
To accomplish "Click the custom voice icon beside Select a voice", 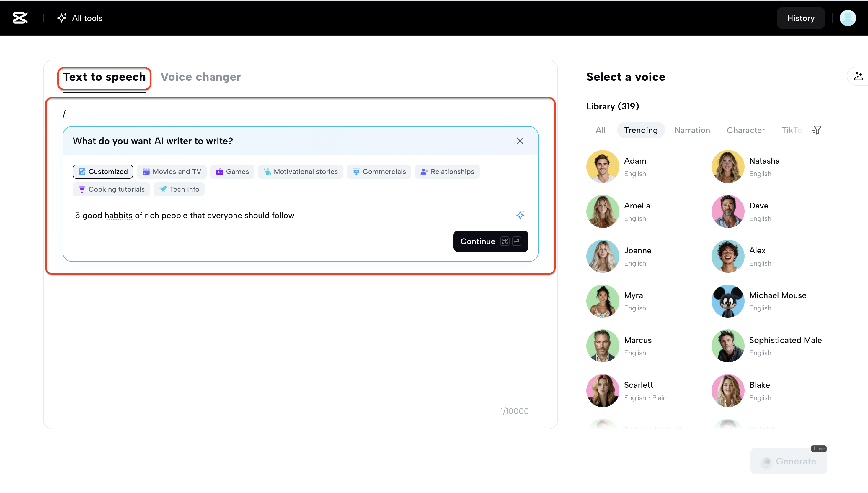I will (858, 77).
